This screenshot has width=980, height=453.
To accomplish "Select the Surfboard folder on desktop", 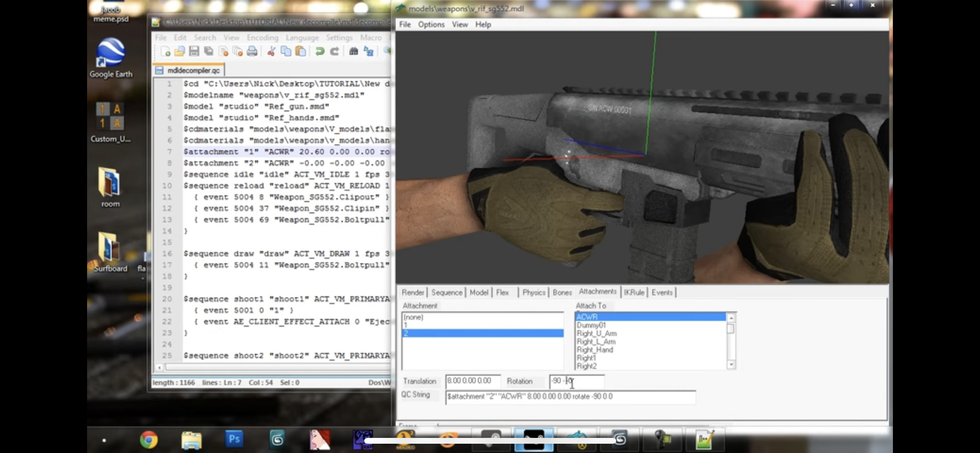I will tap(110, 252).
